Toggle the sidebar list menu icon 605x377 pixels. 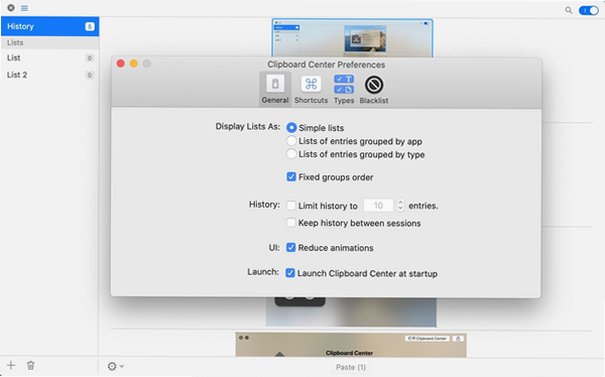coord(24,8)
